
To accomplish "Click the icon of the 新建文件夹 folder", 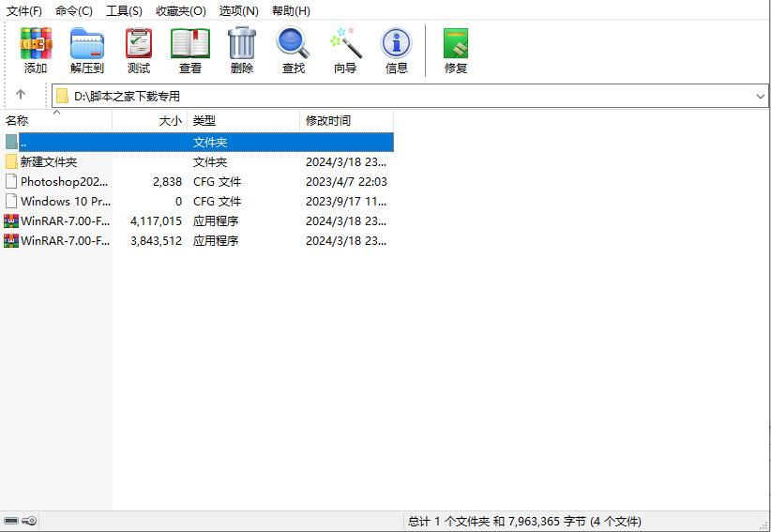I will point(11,161).
